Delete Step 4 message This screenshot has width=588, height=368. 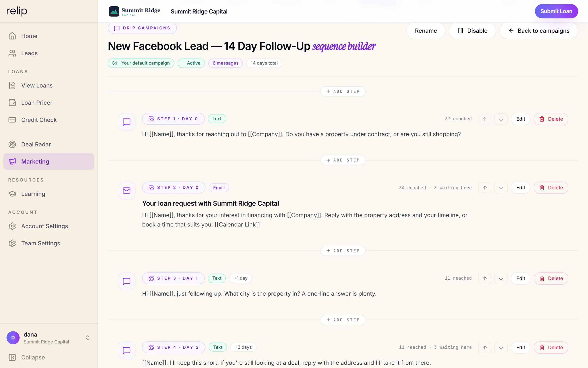(551, 348)
